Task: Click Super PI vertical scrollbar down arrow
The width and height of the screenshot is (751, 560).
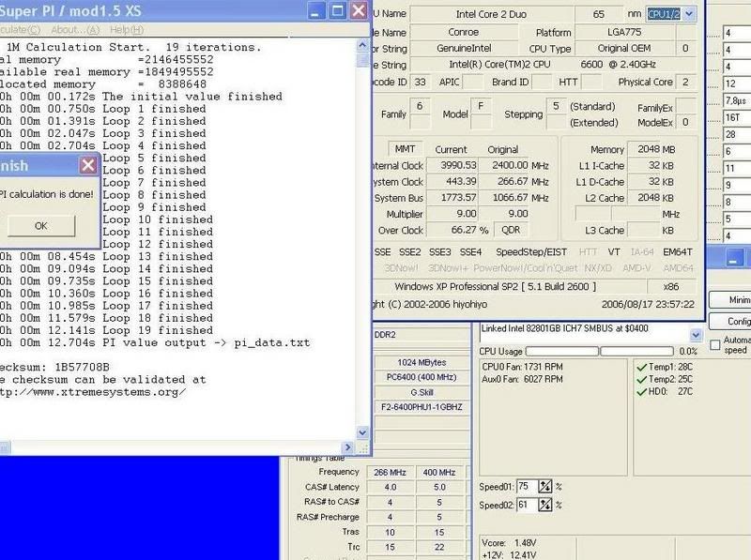Action: [x=362, y=432]
